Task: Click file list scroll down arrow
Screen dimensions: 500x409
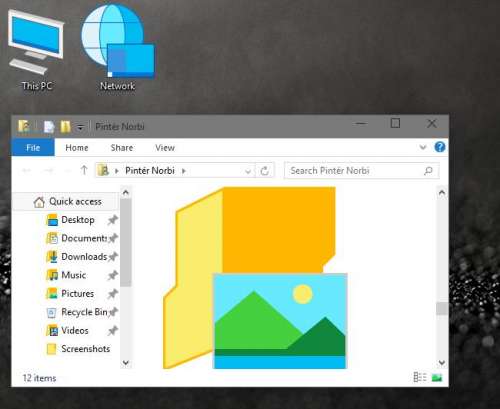Action: (x=442, y=362)
